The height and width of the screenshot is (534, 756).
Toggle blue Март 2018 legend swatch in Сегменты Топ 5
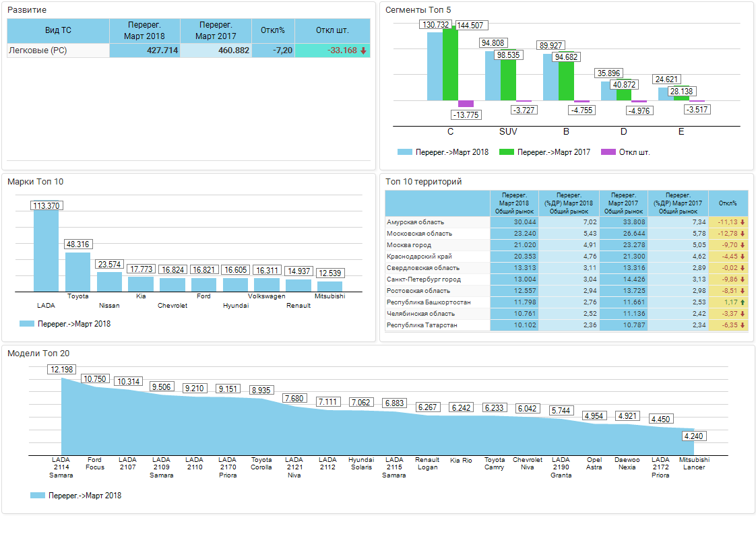(404, 152)
